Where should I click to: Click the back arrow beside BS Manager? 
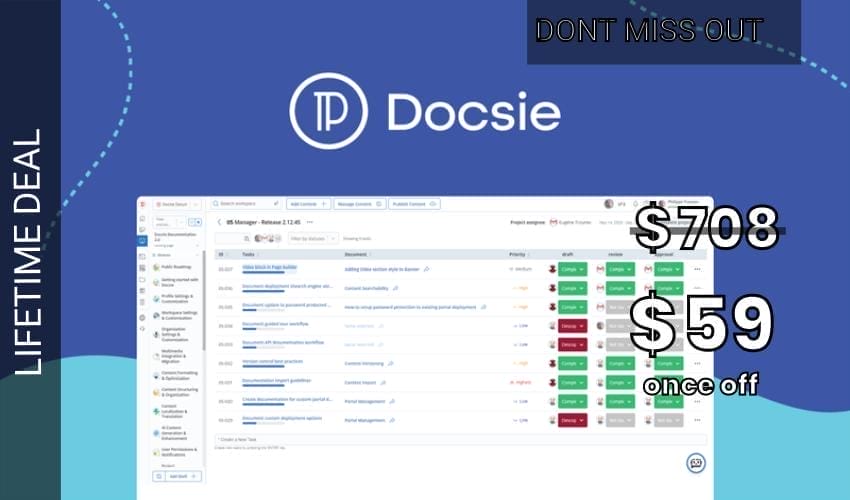(x=219, y=222)
